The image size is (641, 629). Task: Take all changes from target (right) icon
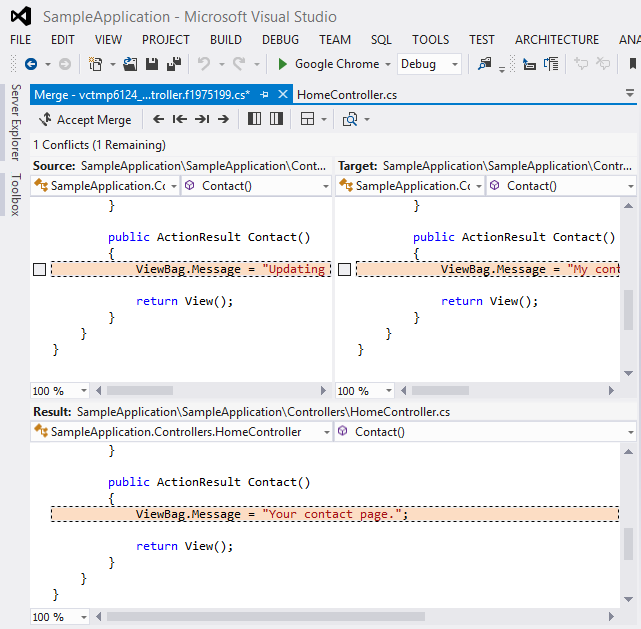[x=276, y=119]
